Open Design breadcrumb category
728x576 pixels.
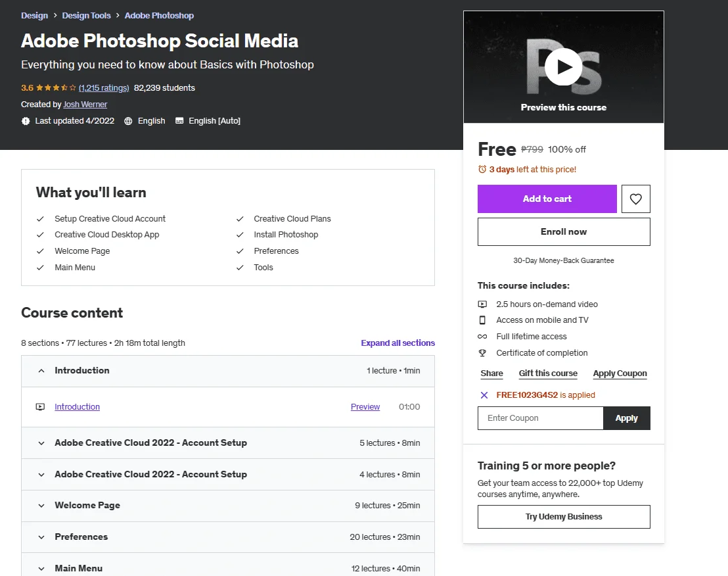34,15
